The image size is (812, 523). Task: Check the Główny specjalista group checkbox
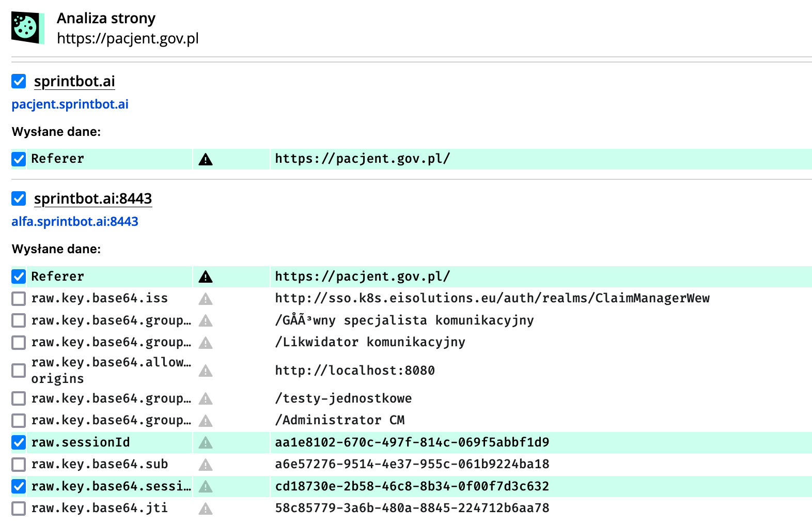(19, 320)
